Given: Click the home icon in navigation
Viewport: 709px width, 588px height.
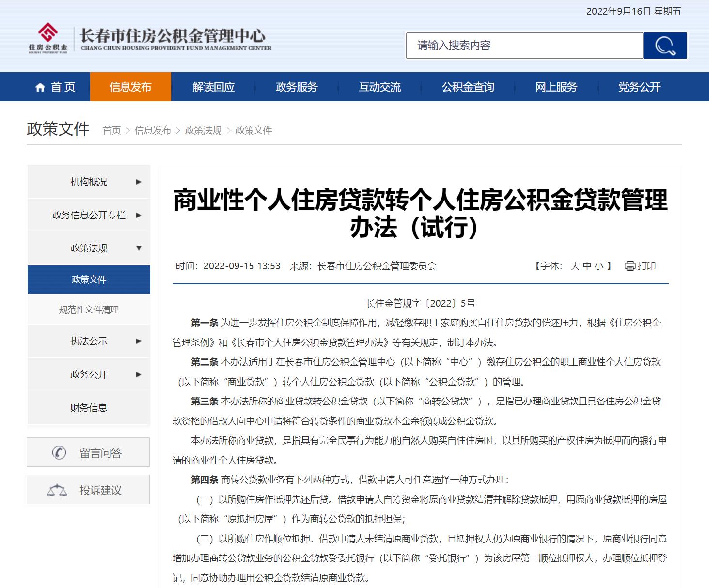Looking at the screenshot, I should [40, 87].
